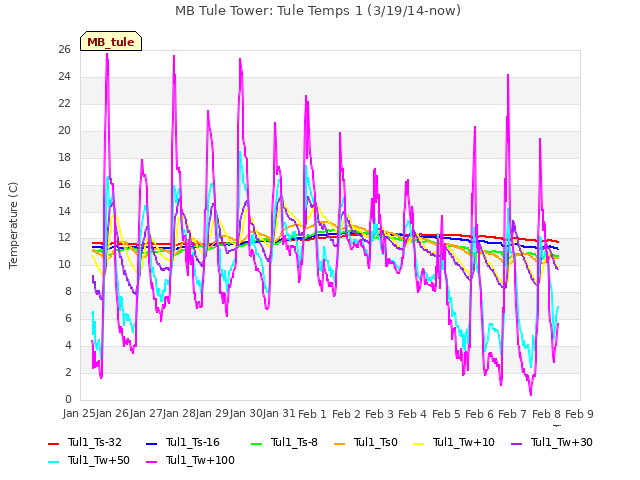Click the cyan Tul1_Tw+50 legend swatch
Screen dimensions: 640x480
(53, 461)
